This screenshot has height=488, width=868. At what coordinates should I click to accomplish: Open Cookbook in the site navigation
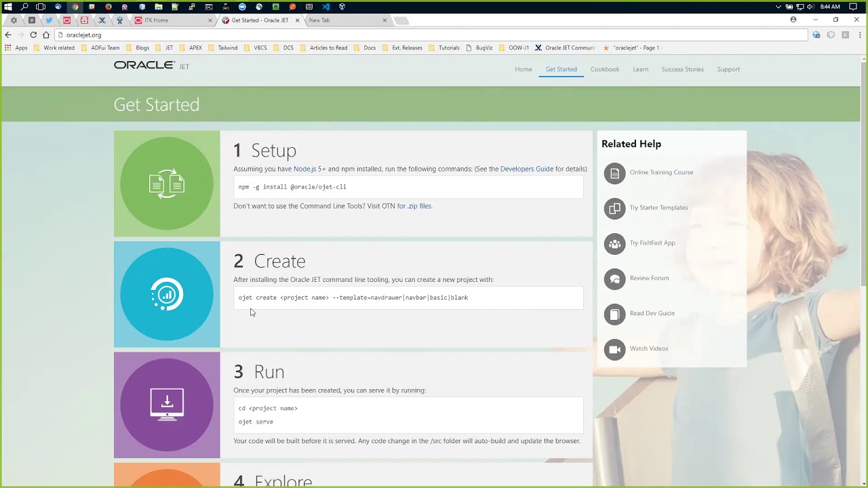(605, 69)
